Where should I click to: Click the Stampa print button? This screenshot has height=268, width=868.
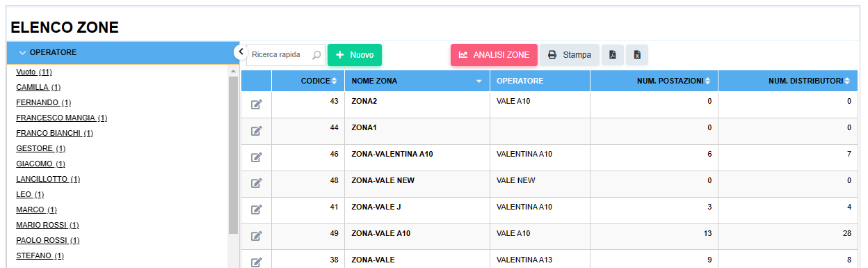pos(570,55)
